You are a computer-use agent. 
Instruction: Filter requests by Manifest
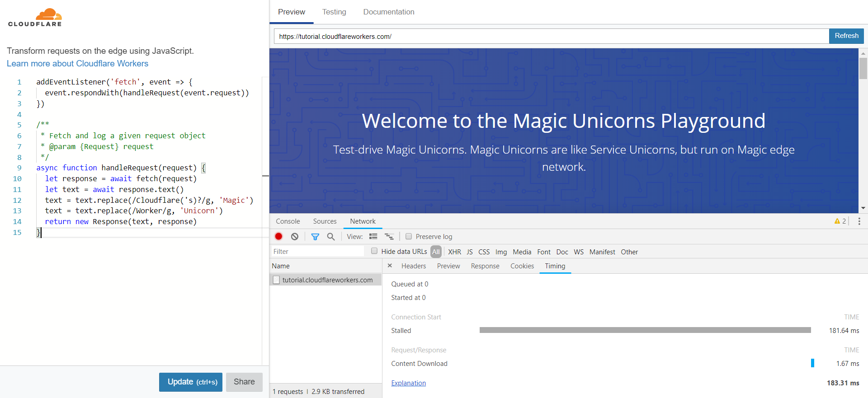pos(602,252)
